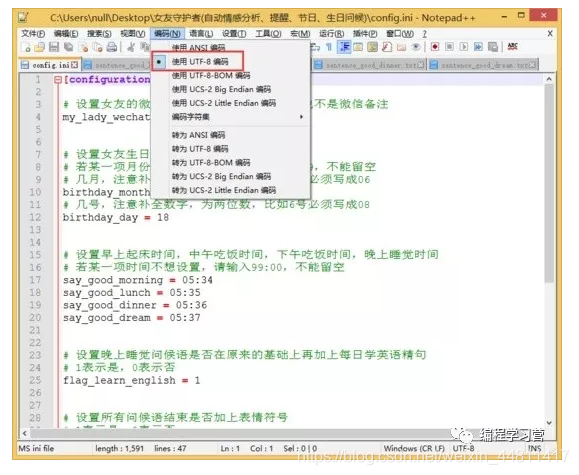579x475 pixels.
Task: Select the 使用 ANSI 编码 option
Action: point(231,48)
